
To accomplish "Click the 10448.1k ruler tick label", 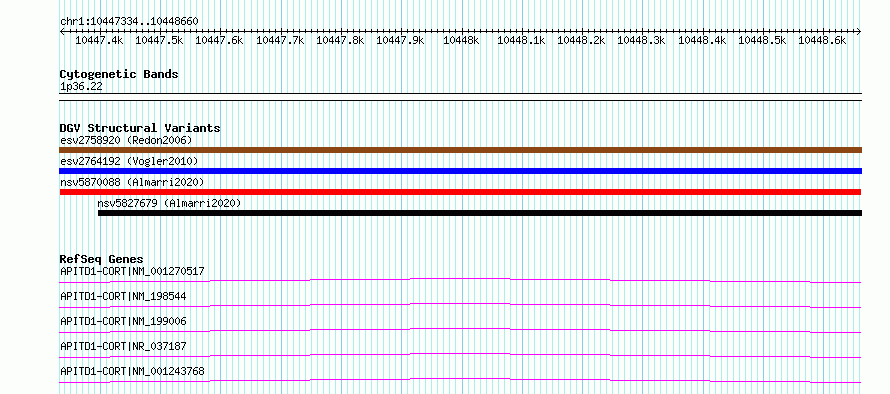I will (x=521, y=40).
